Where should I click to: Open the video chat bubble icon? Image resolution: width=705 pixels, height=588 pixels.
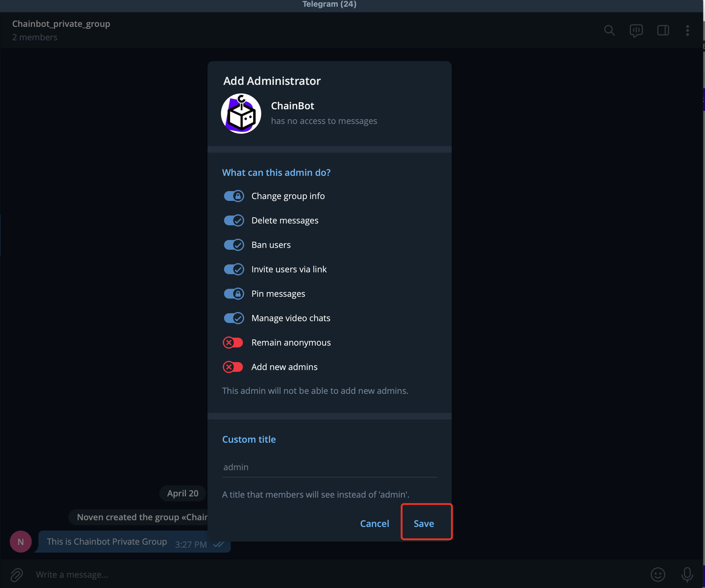click(636, 31)
